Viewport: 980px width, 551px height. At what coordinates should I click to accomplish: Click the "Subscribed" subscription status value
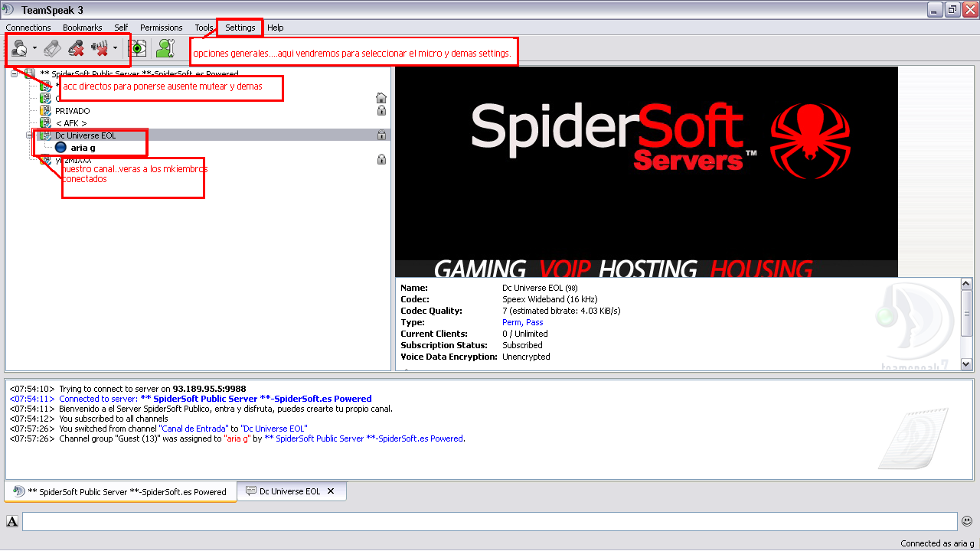[522, 345]
